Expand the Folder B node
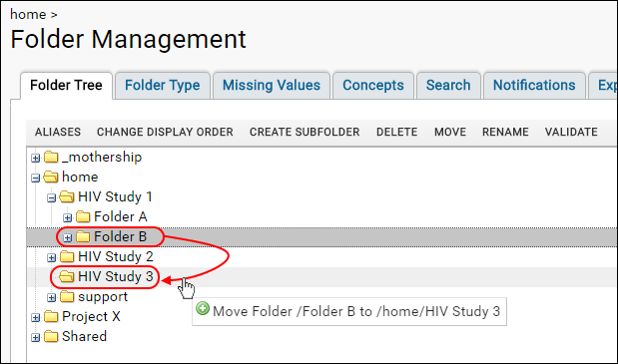618x364 pixels. click(68, 237)
